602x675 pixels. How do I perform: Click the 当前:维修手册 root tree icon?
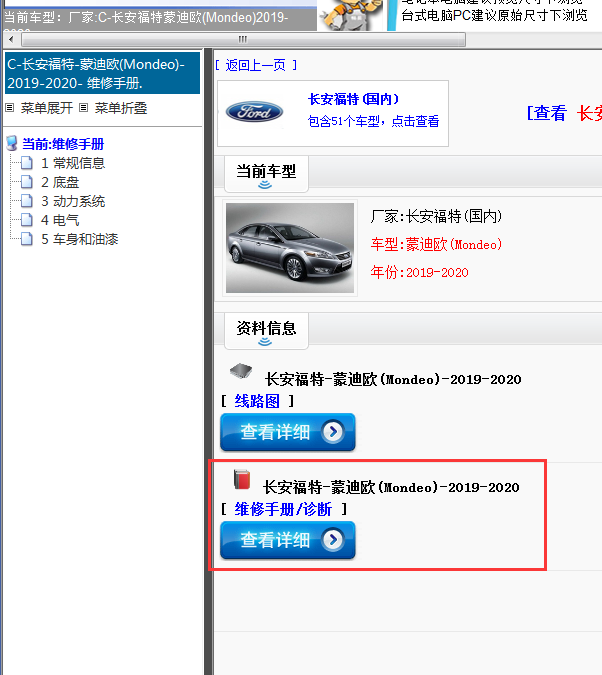(12, 143)
